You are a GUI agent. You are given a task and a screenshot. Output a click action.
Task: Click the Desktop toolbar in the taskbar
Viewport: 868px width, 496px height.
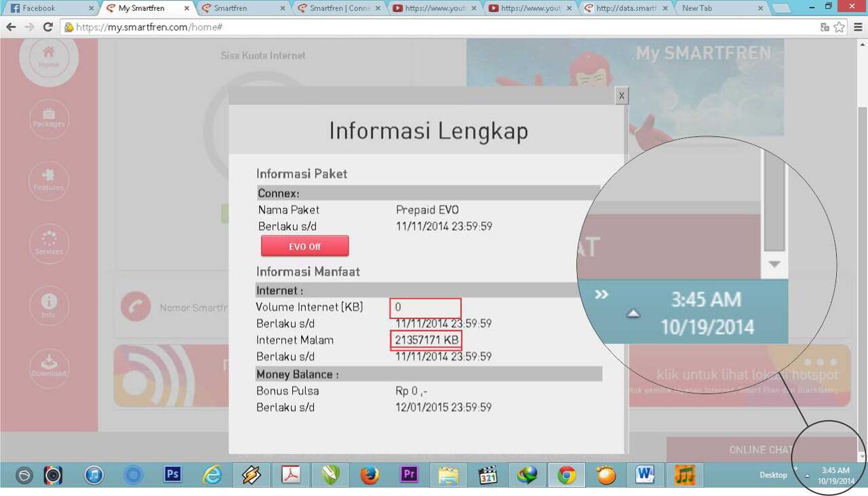(x=773, y=475)
